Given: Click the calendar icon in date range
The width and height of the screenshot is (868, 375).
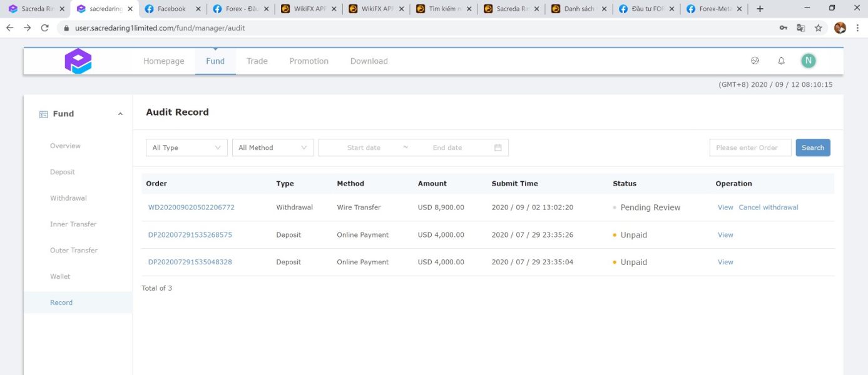Looking at the screenshot, I should [x=498, y=147].
